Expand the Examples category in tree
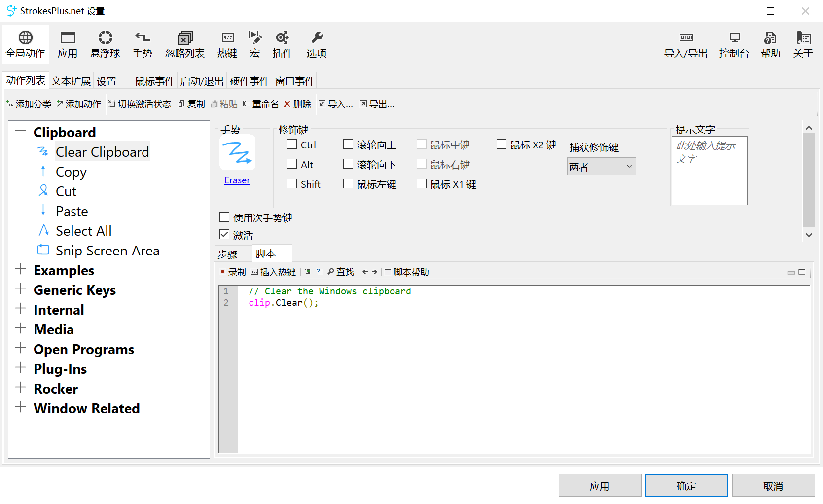The image size is (823, 504). tap(20, 269)
